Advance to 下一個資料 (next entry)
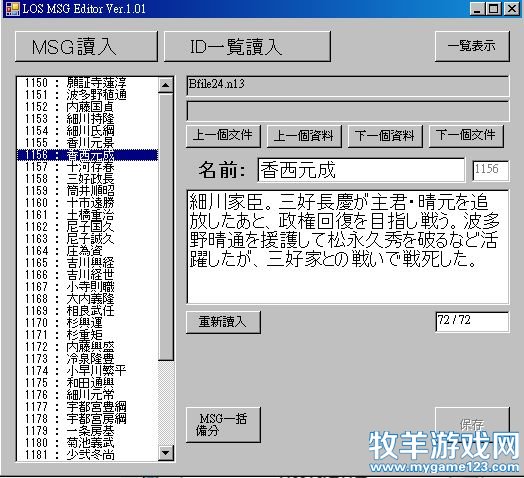Image resolution: width=524 pixels, height=478 pixels. 385,136
